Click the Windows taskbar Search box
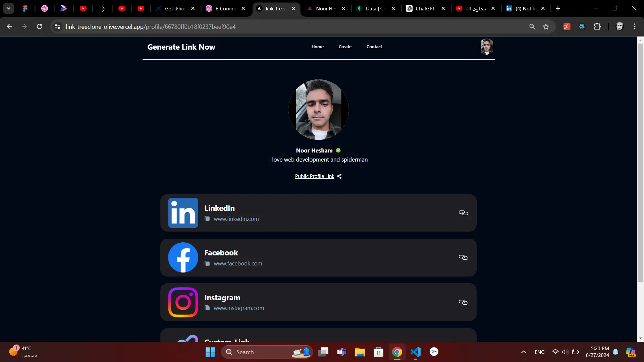 267,352
